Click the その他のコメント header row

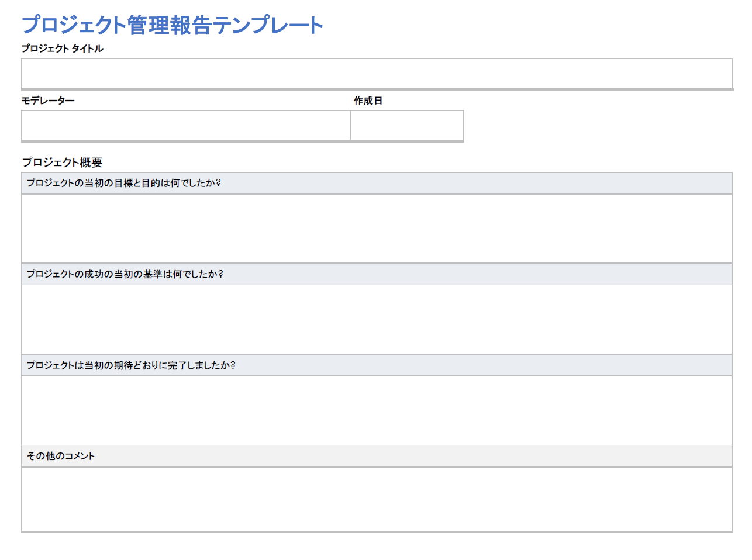coord(377,456)
